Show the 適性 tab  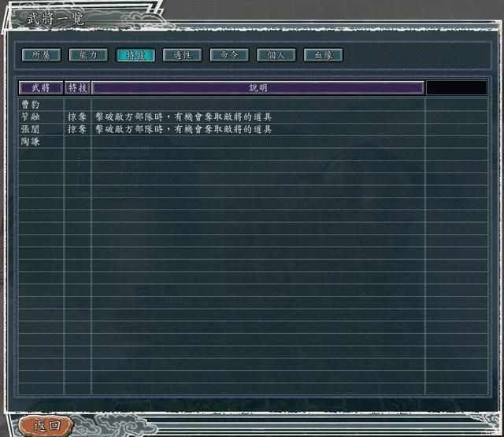point(183,55)
